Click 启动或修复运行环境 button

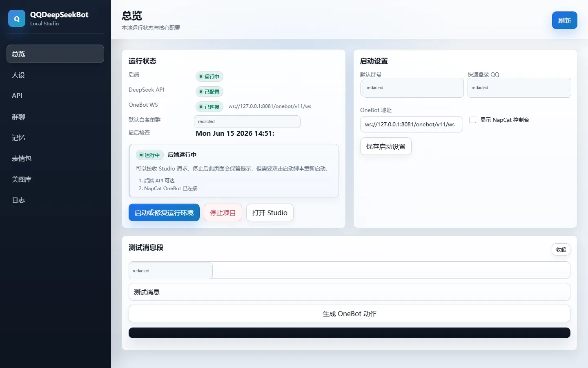click(x=164, y=213)
